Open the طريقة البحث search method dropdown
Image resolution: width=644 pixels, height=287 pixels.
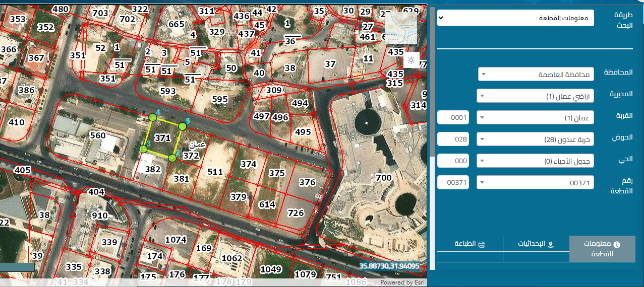tap(515, 18)
